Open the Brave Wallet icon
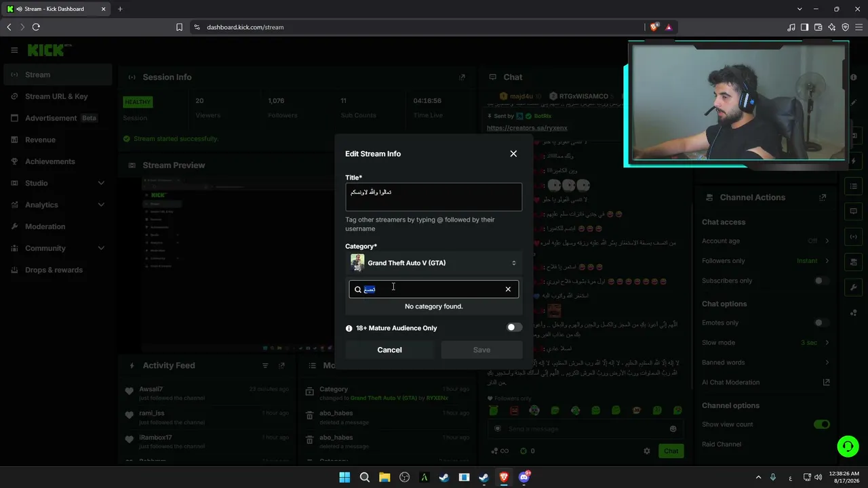Viewport: 868px width, 488px height. (x=818, y=27)
